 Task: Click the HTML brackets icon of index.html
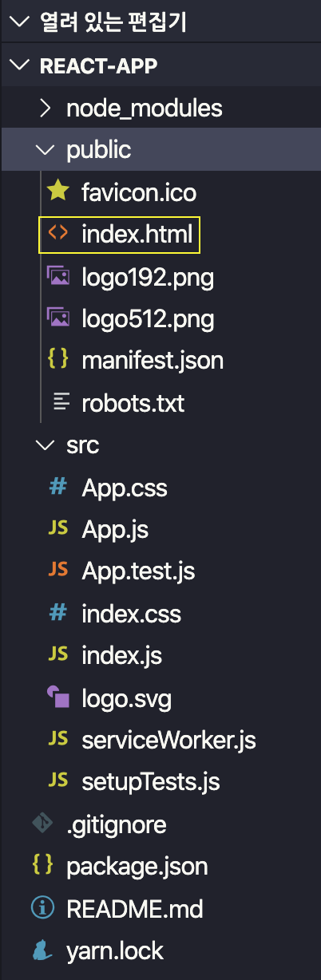pyautogui.click(x=57, y=234)
